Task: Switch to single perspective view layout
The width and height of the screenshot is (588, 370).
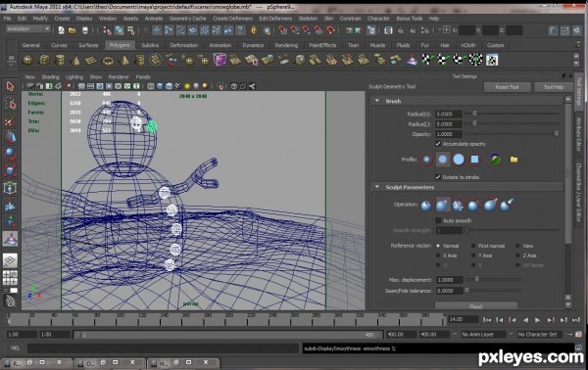Action: click(10, 260)
